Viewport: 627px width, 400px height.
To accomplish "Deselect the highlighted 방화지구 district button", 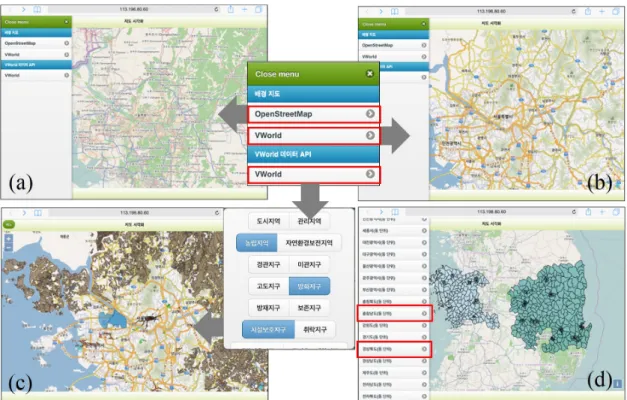I will click(309, 286).
